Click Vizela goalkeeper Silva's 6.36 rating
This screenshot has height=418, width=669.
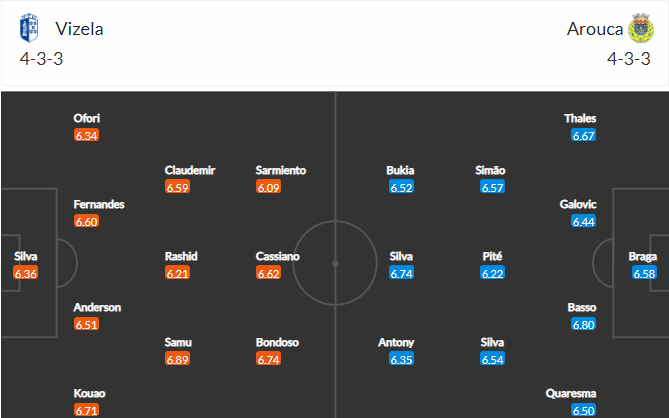coord(26,273)
